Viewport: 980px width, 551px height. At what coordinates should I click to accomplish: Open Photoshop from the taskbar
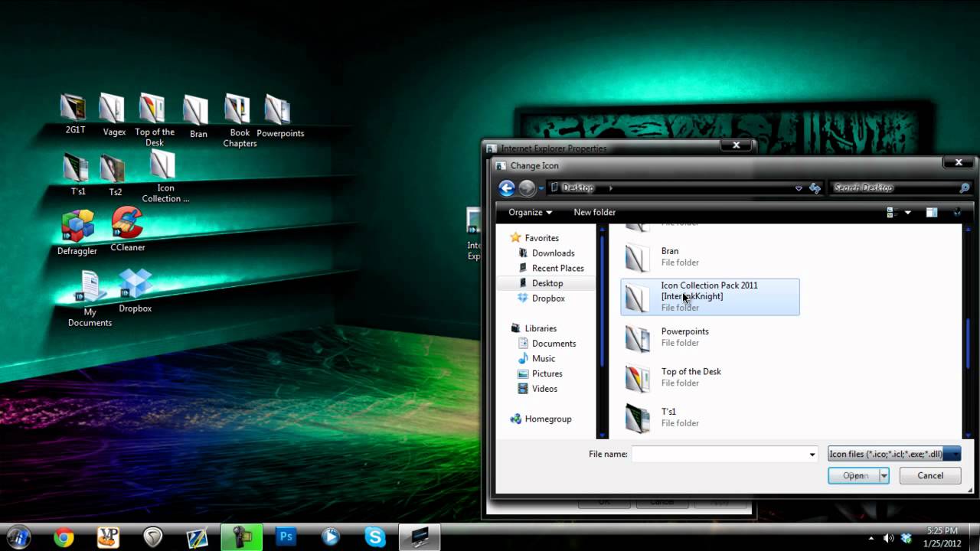click(286, 537)
